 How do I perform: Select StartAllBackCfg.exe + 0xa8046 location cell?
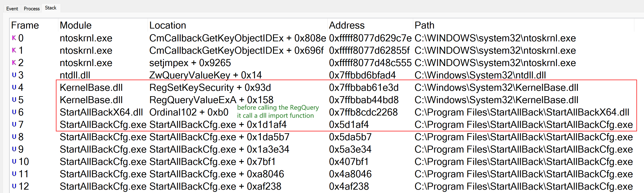216,174
